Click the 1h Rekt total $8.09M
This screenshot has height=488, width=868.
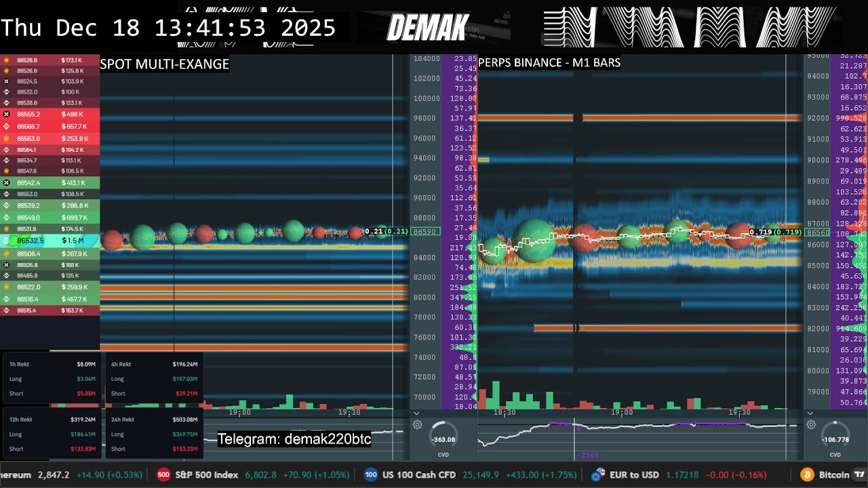[86, 364]
